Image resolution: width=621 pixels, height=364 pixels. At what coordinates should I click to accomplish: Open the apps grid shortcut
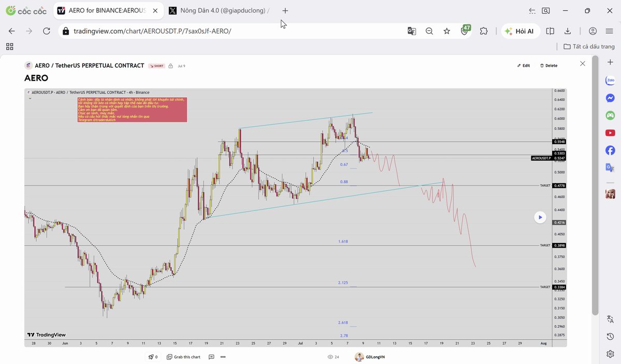pyautogui.click(x=9, y=47)
